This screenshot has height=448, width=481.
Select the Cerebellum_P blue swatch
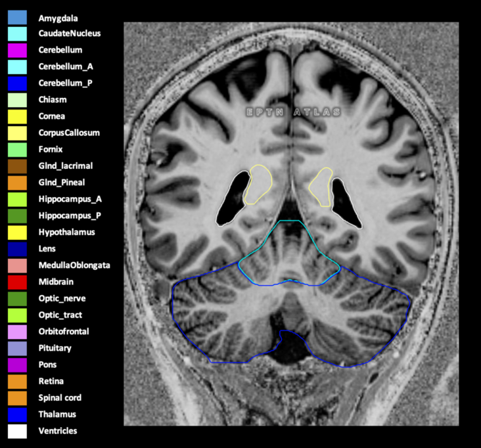point(17,83)
